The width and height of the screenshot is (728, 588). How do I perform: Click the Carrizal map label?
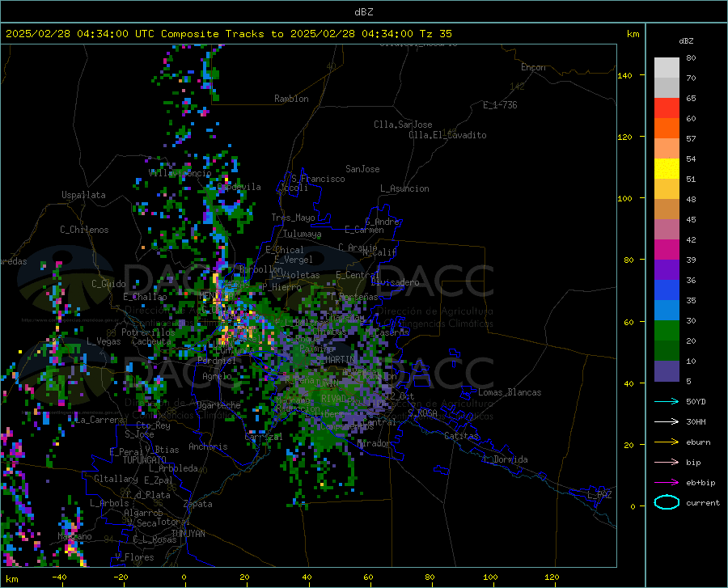263,437
